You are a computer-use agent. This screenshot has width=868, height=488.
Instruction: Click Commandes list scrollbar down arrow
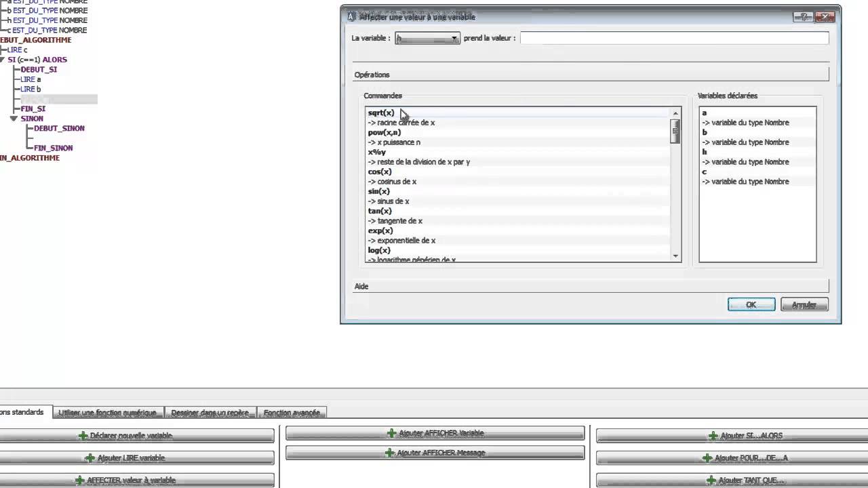click(675, 256)
